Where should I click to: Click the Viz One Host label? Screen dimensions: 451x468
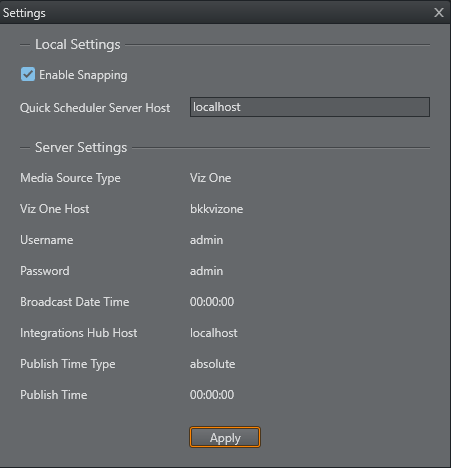(55, 209)
